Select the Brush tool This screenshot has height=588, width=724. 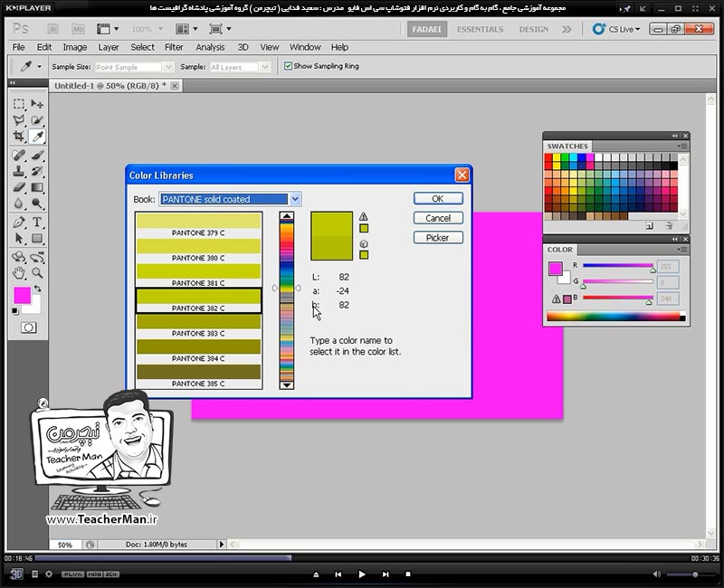pyautogui.click(x=37, y=155)
